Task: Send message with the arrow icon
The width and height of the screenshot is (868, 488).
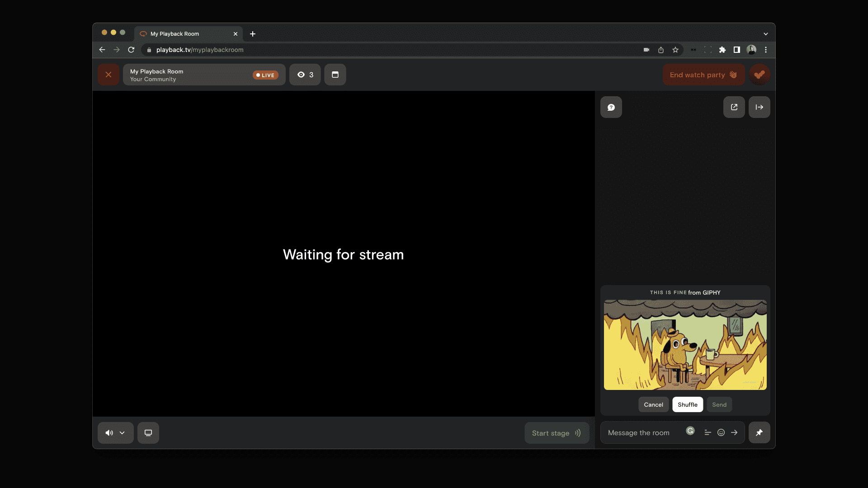Action: [734, 432]
